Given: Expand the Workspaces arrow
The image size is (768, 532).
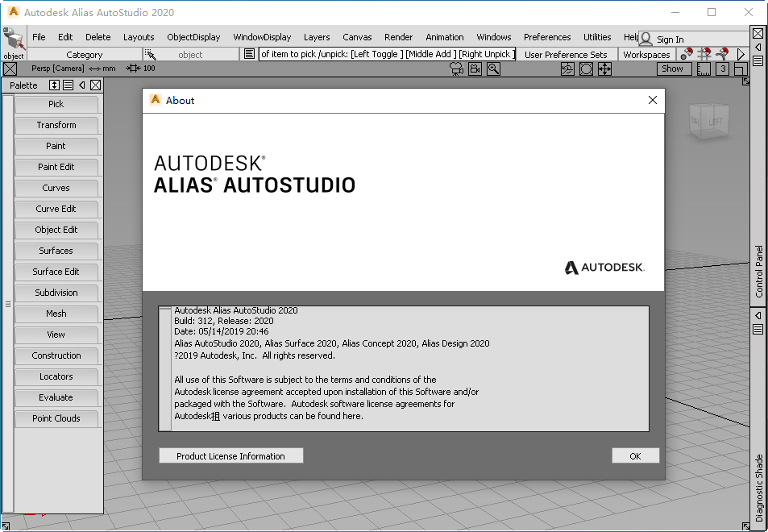Looking at the screenshot, I should tap(740, 52).
